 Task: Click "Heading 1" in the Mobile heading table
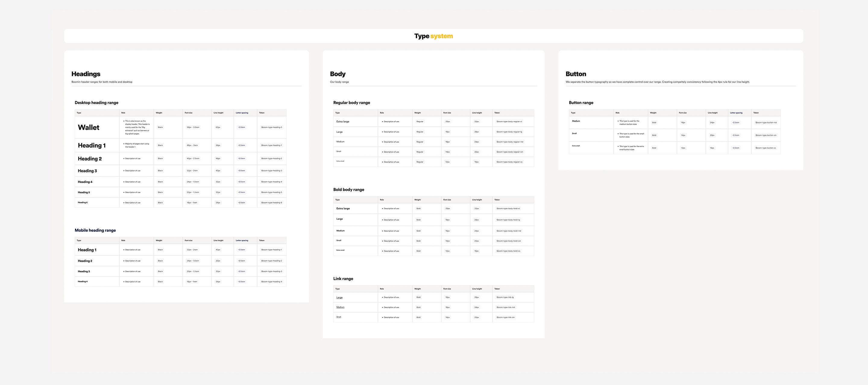pyautogui.click(x=87, y=250)
